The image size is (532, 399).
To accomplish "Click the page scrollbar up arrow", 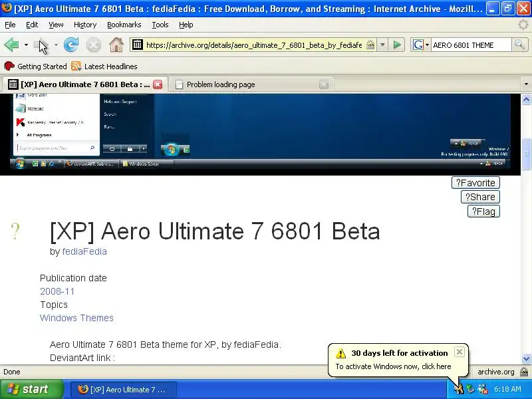I will tap(526, 100).
